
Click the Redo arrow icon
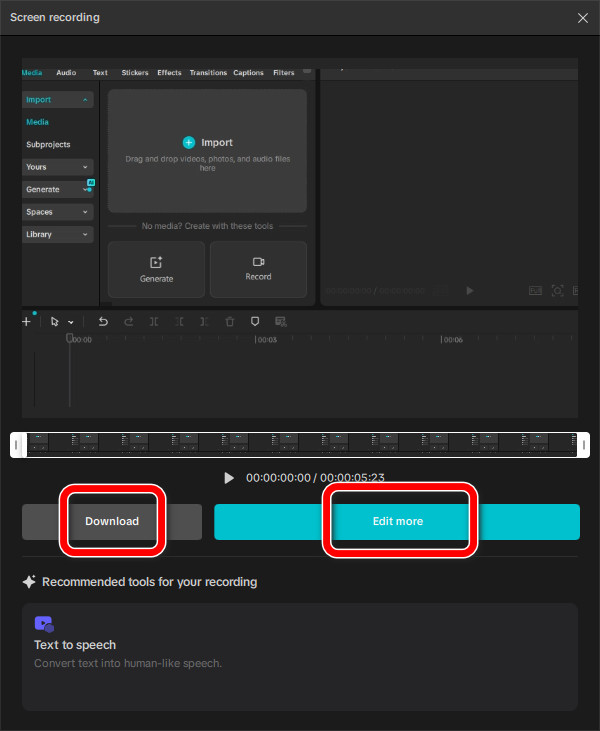point(129,321)
